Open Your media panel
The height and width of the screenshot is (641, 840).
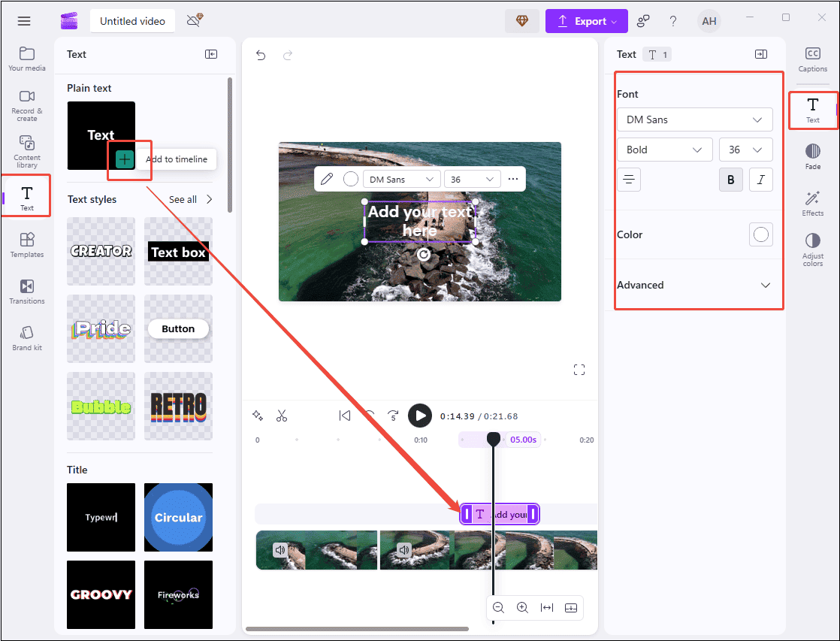[27, 59]
